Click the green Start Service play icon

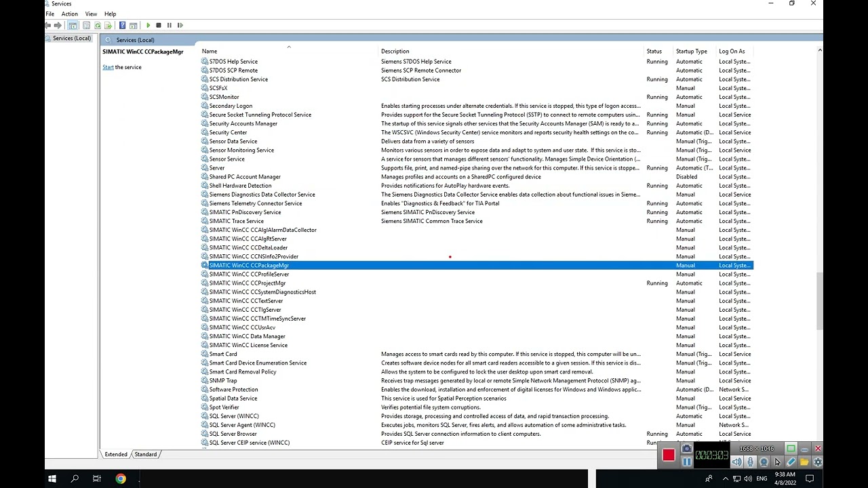point(148,25)
